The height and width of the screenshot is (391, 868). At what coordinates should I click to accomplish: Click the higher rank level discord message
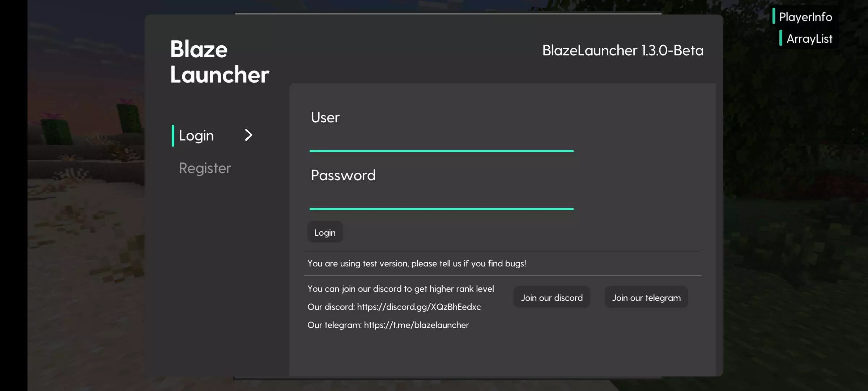coord(400,289)
